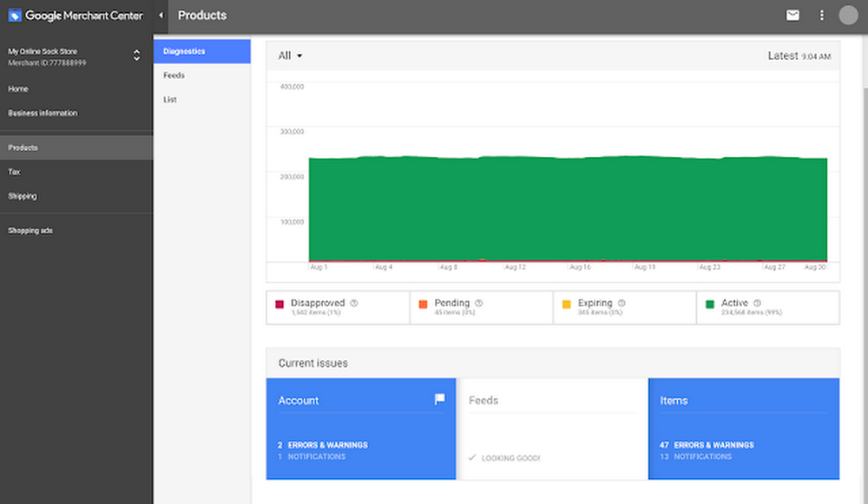Open the three-dot overflow menu
The width and height of the screenshot is (868, 504).
(x=821, y=16)
